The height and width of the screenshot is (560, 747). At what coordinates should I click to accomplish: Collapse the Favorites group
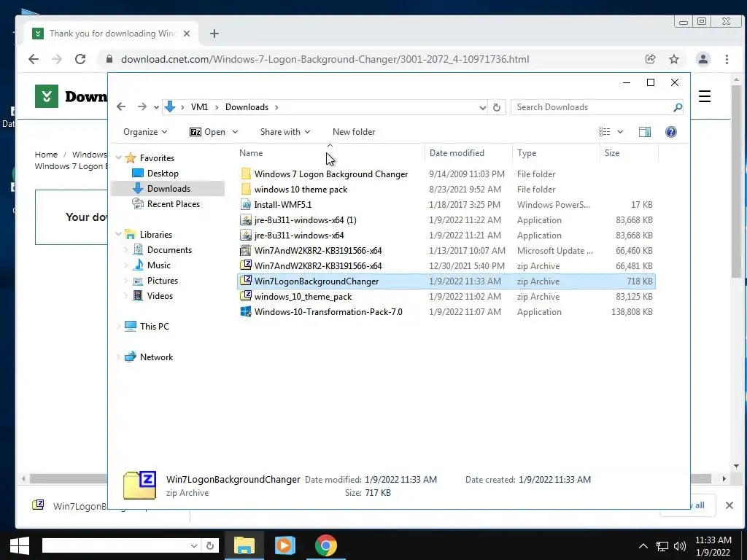click(x=119, y=157)
